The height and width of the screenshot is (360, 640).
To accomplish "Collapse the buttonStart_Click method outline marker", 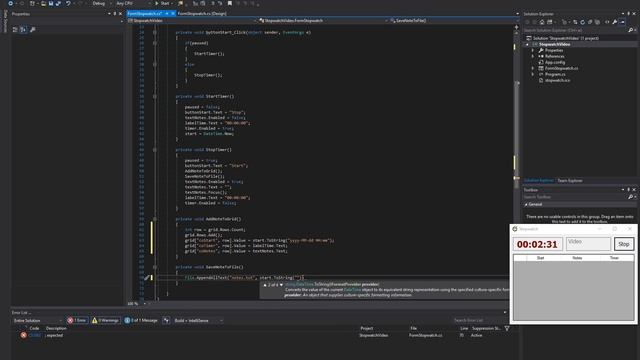I will click(155, 32).
